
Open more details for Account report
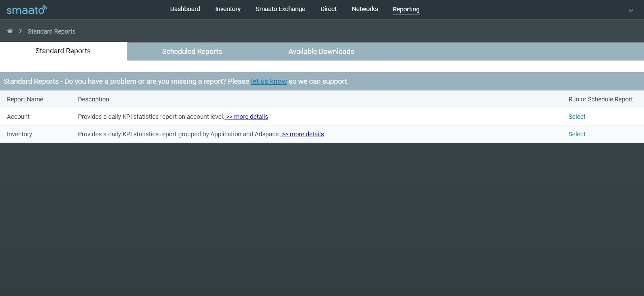[247, 117]
